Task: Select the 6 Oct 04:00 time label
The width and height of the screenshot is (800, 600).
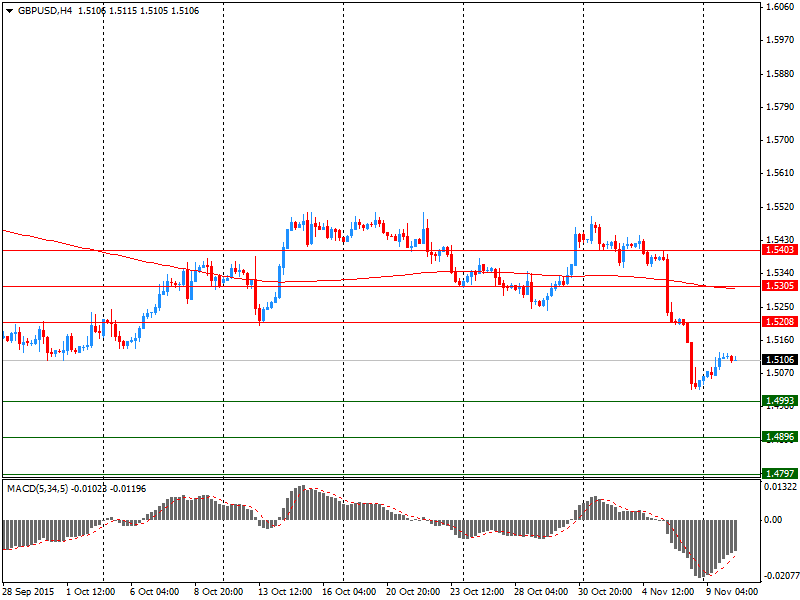Action: 155,592
